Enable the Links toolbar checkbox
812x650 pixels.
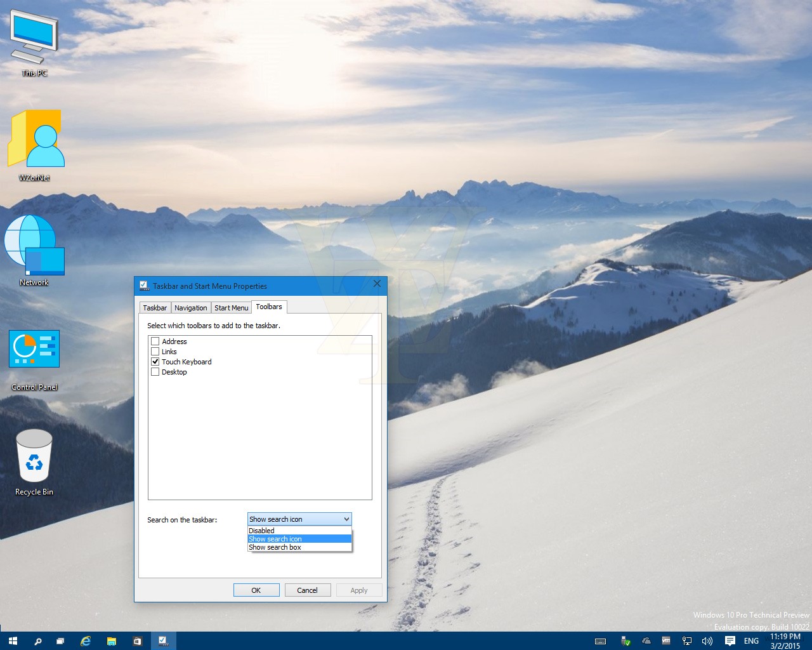click(155, 352)
